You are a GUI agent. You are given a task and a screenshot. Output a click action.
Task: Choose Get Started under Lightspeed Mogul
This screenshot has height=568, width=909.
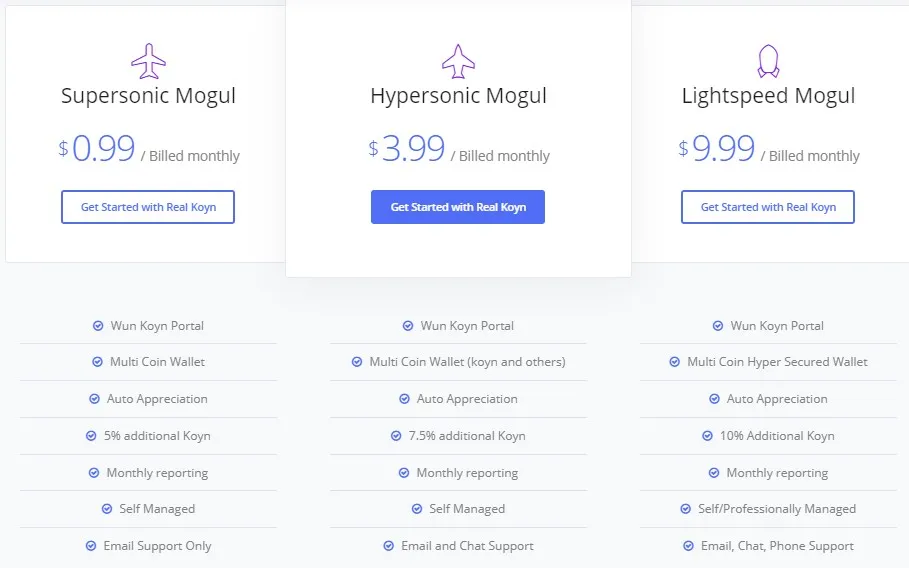768,207
